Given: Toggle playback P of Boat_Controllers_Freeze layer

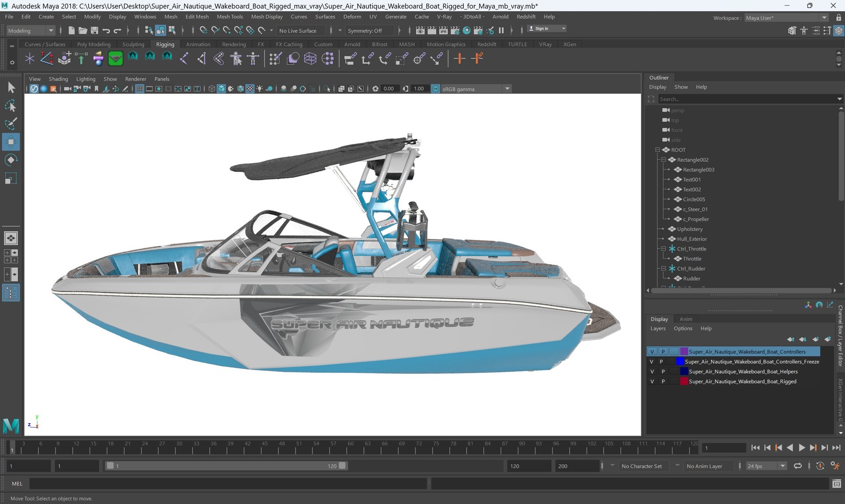Looking at the screenshot, I should click(x=661, y=362).
